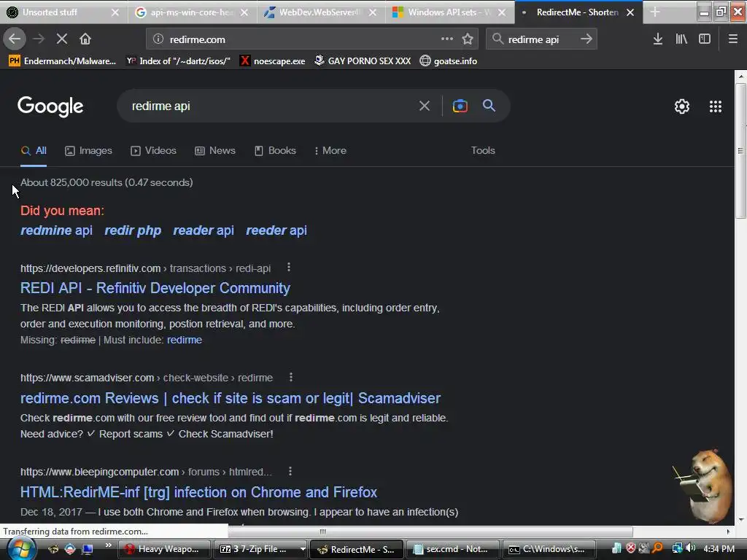Submit the toolbar search with the arrow

pos(587,39)
